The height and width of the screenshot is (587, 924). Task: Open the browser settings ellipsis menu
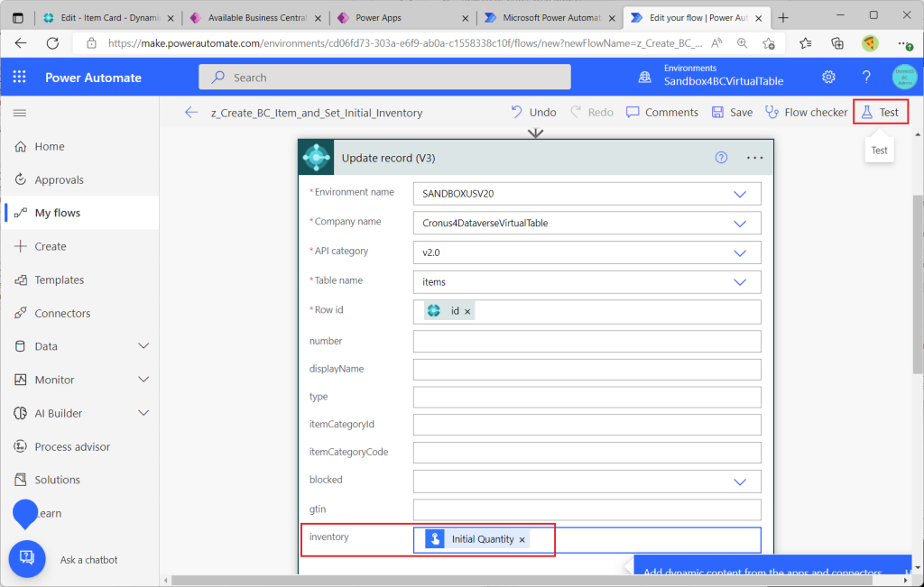905,43
